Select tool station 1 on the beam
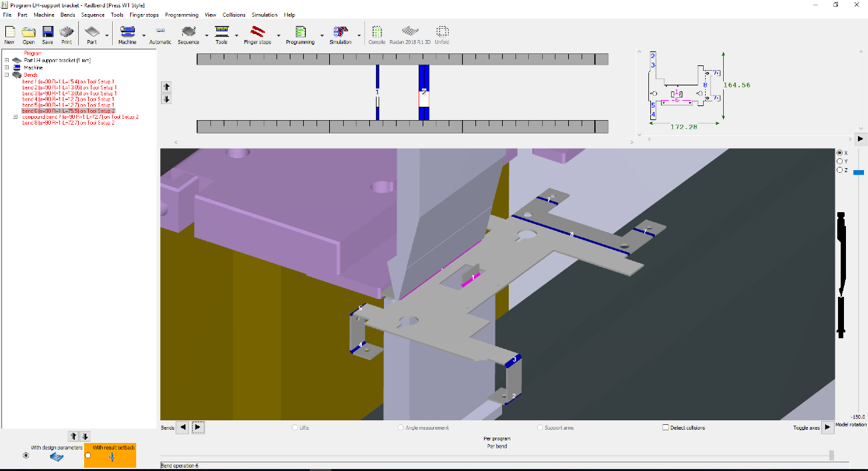Viewport: 868px width, 471px height. [x=377, y=92]
